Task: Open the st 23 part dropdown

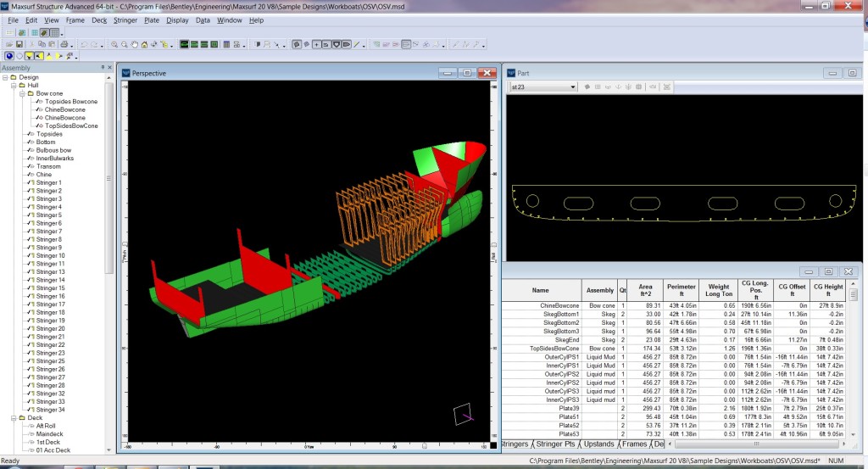Action: [572, 87]
